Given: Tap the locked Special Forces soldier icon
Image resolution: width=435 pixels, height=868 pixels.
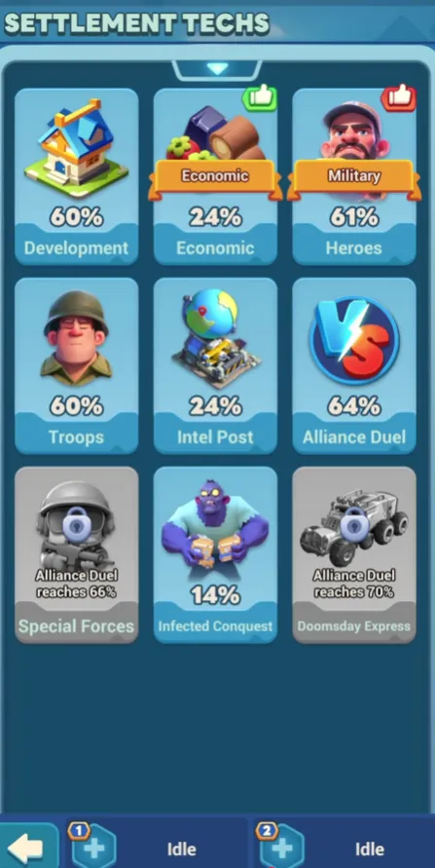Looking at the screenshot, I should (76, 524).
